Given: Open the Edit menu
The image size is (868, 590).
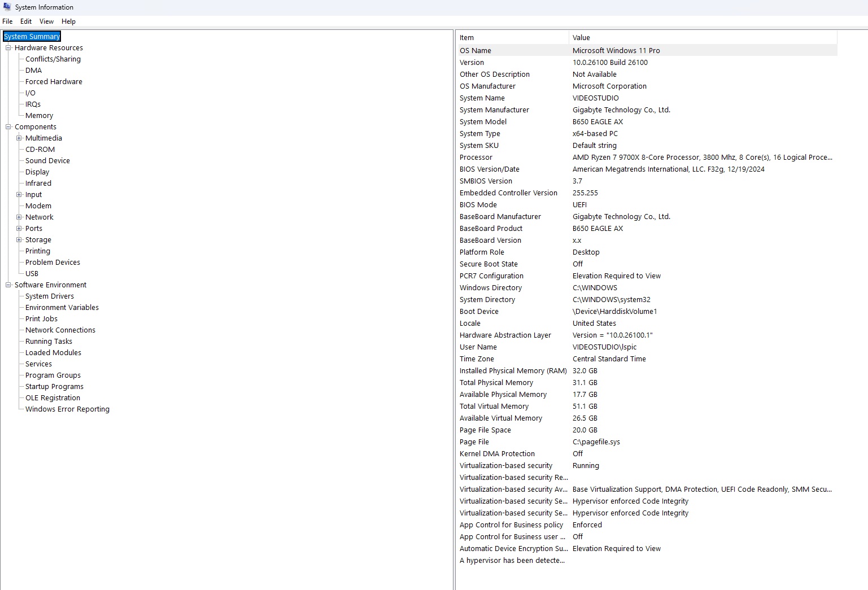Looking at the screenshot, I should pyautogui.click(x=26, y=21).
